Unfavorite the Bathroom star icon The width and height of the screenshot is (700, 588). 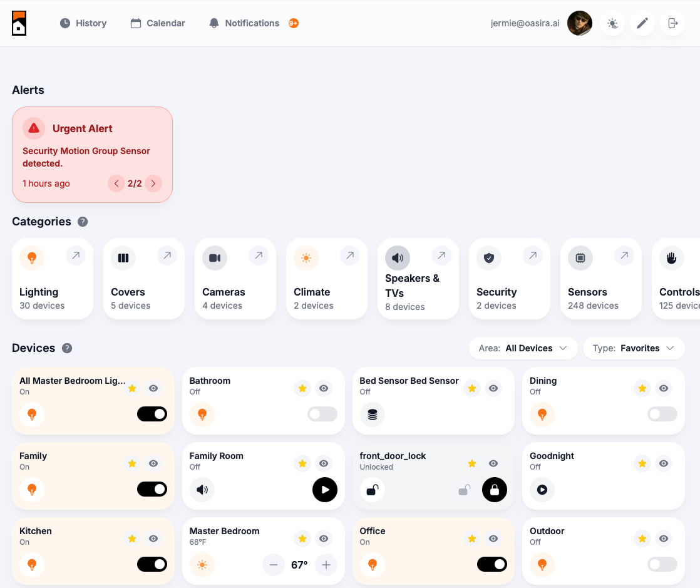302,388
